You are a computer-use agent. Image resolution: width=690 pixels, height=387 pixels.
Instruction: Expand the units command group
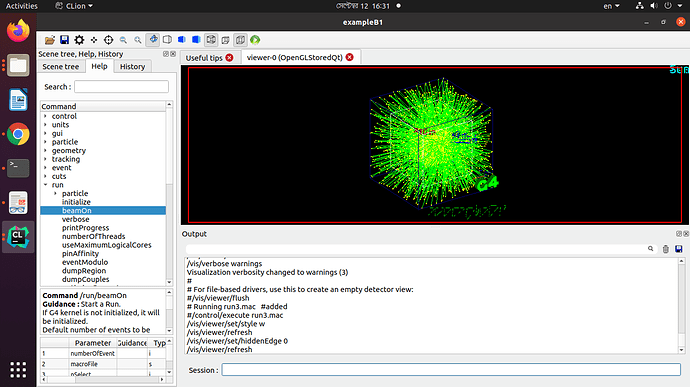(45, 125)
